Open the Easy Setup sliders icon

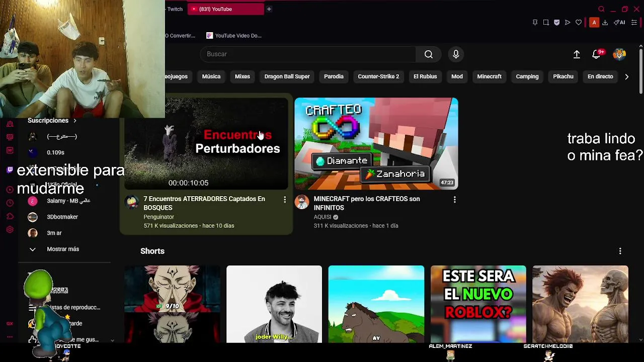coord(634,23)
